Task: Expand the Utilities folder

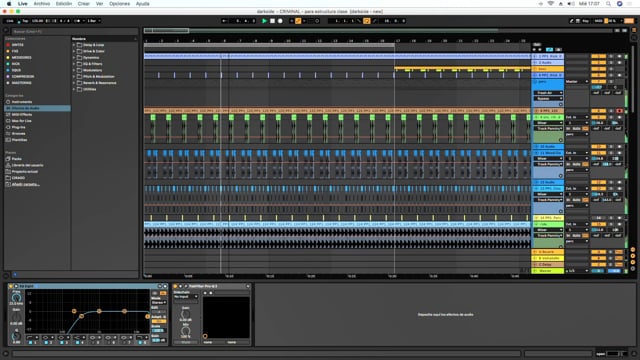Action: click(74, 89)
